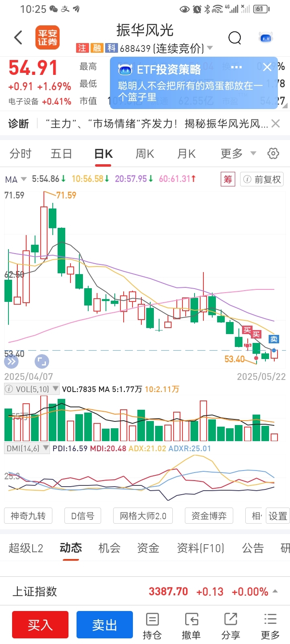The width and height of the screenshot is (290, 644).
Task: Select the 周K chart tab
Action: pyautogui.click(x=145, y=153)
